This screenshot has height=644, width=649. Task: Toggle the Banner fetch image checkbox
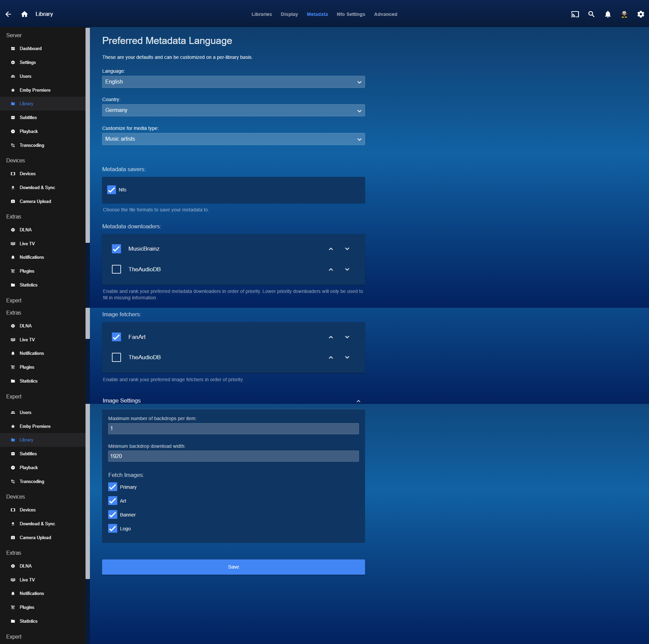pyautogui.click(x=113, y=515)
